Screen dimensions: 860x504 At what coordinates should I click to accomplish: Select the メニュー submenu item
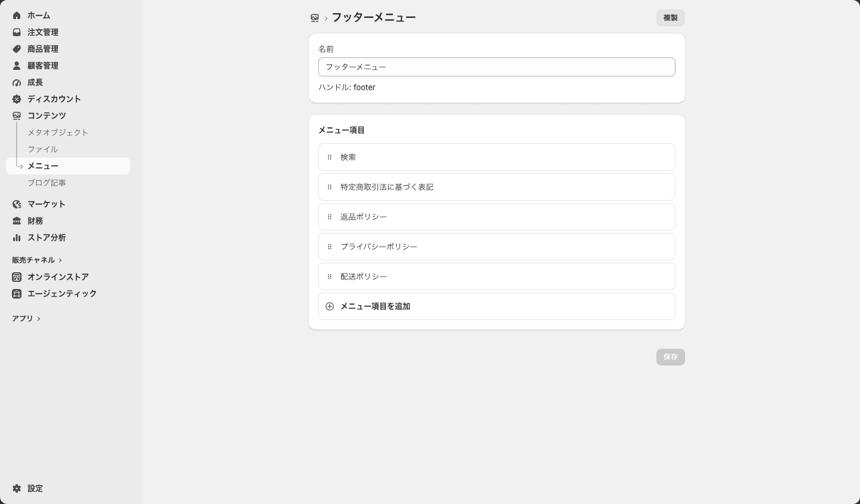(x=68, y=166)
